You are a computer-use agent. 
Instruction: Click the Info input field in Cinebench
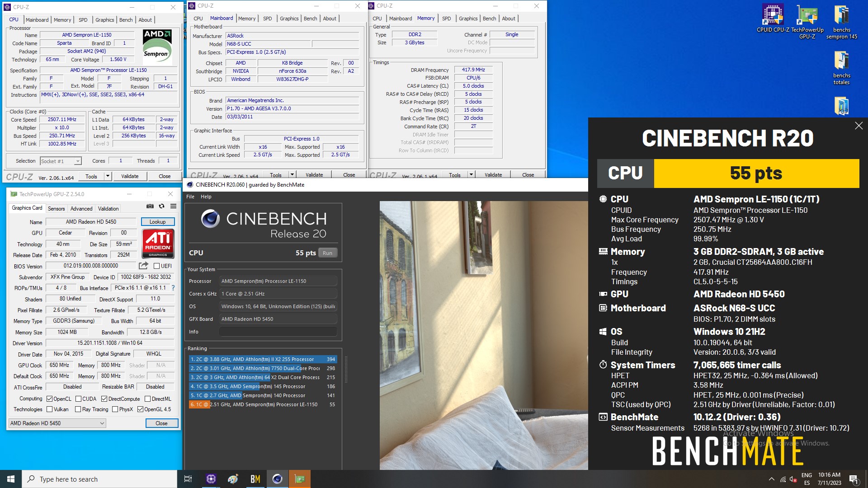[278, 332]
